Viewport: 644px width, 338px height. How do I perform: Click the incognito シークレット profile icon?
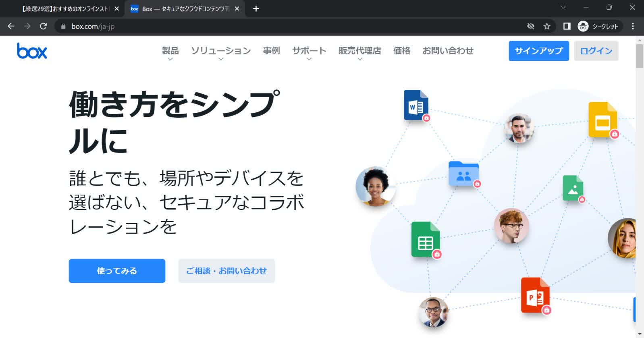coord(583,26)
